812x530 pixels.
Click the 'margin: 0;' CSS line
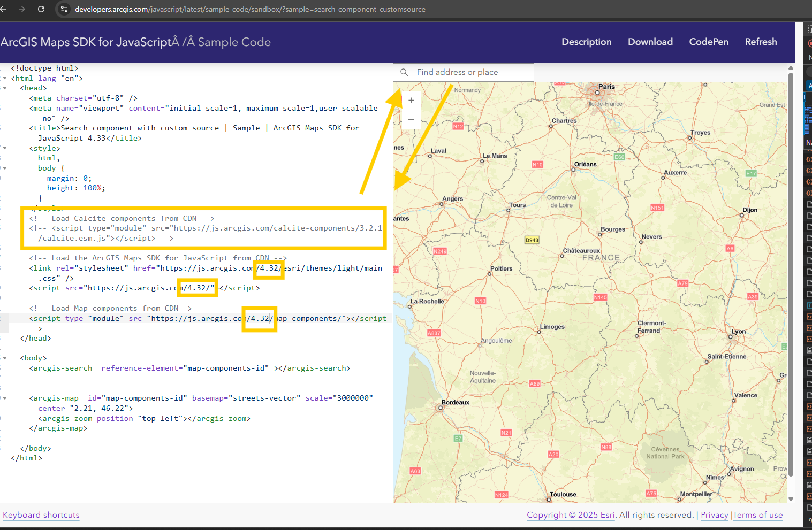(69, 179)
